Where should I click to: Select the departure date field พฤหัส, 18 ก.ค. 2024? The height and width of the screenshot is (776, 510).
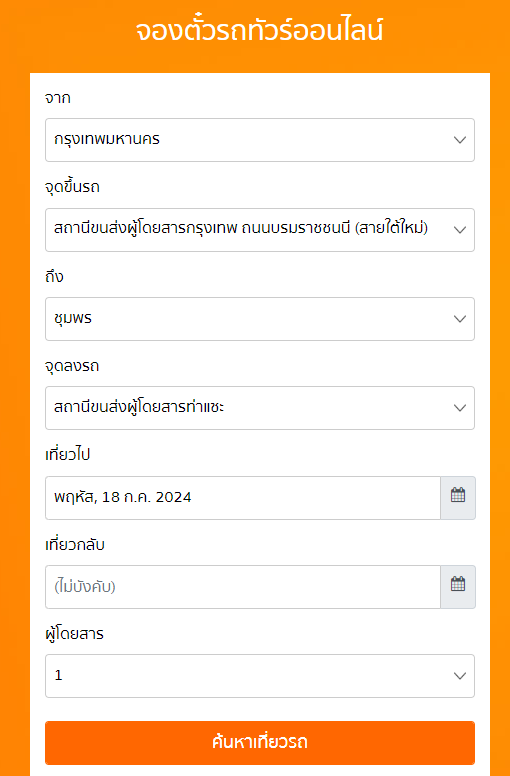pos(242,497)
